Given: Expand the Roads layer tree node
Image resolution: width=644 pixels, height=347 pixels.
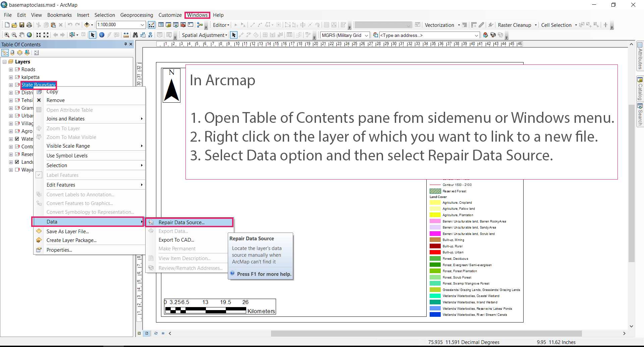Looking at the screenshot, I should pos(11,69).
